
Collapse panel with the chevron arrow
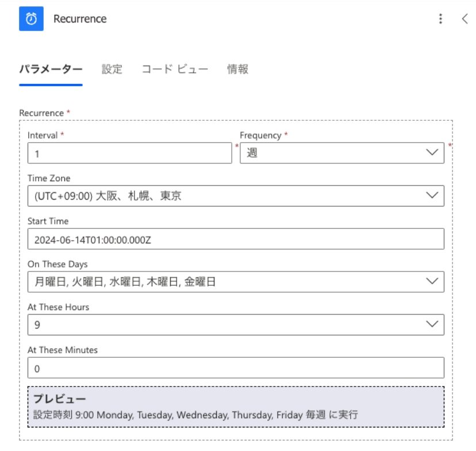click(x=465, y=18)
